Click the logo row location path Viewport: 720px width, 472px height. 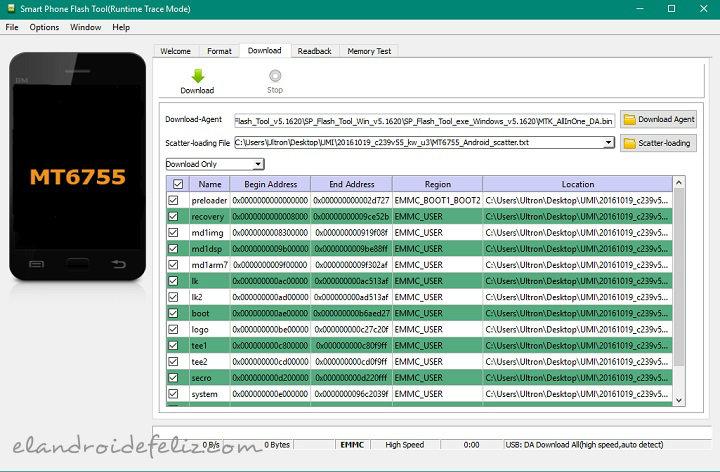[578, 329]
